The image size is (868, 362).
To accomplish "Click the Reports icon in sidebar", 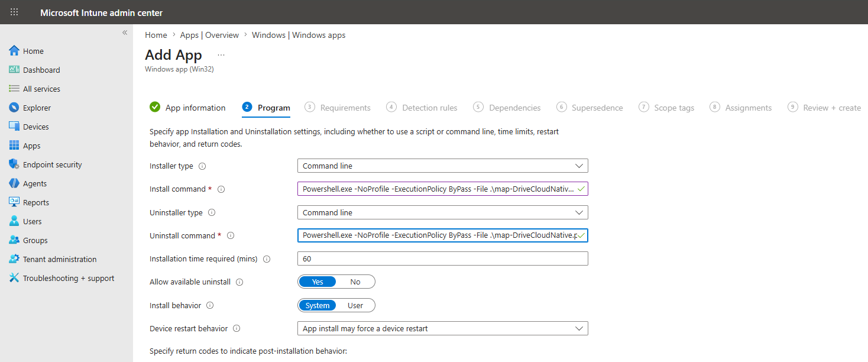I will pyautogui.click(x=14, y=202).
